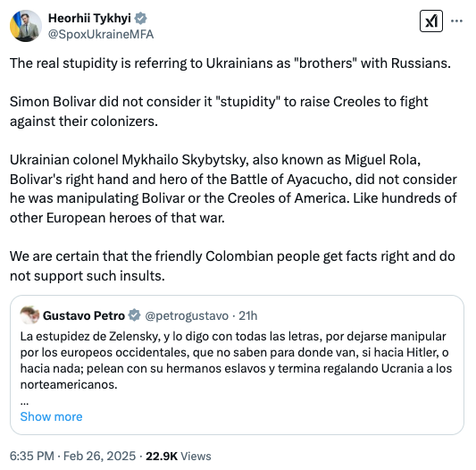This screenshot has width=476, height=470.
Task: Open the quoted post's Spanish text
Action: [236, 360]
